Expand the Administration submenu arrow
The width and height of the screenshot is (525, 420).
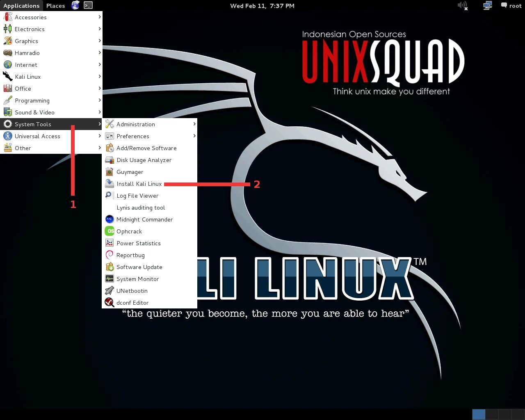point(194,124)
